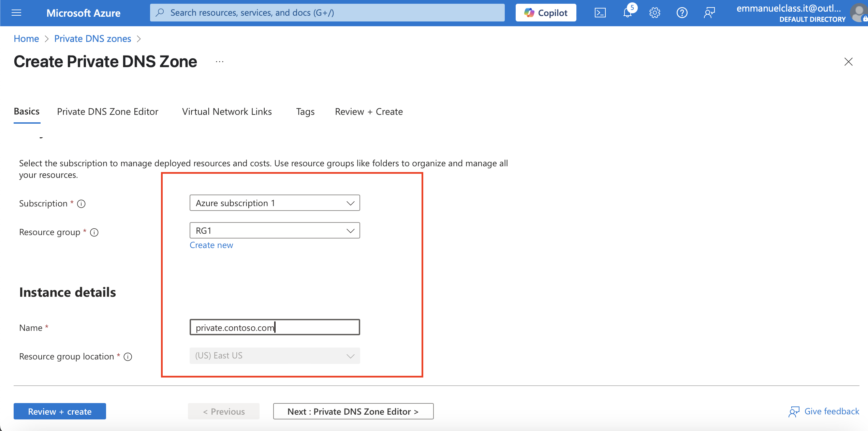Click the Microsoft Azure logo text

point(84,13)
